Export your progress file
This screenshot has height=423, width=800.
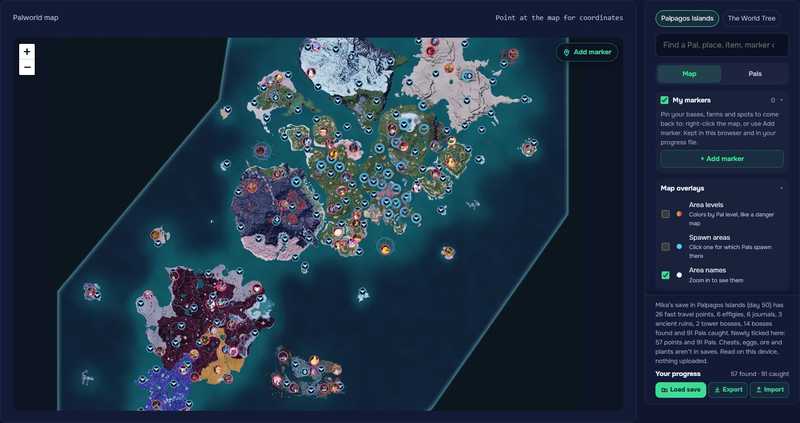click(728, 390)
